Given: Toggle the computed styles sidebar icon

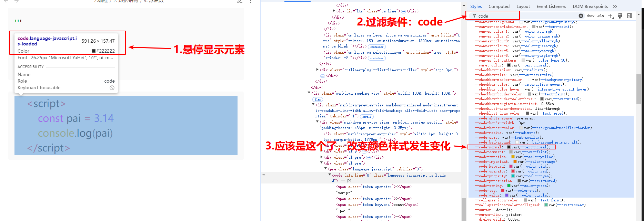Looking at the screenshot, I should (x=629, y=16).
